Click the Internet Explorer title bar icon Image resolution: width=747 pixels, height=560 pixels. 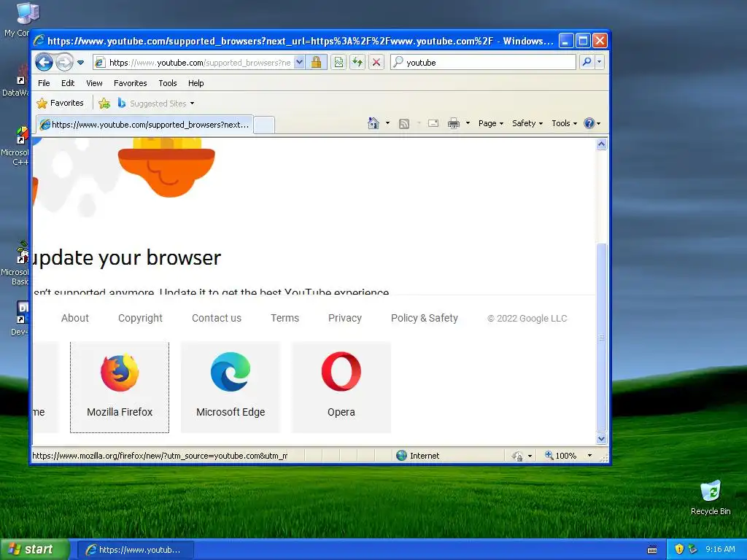coord(39,41)
